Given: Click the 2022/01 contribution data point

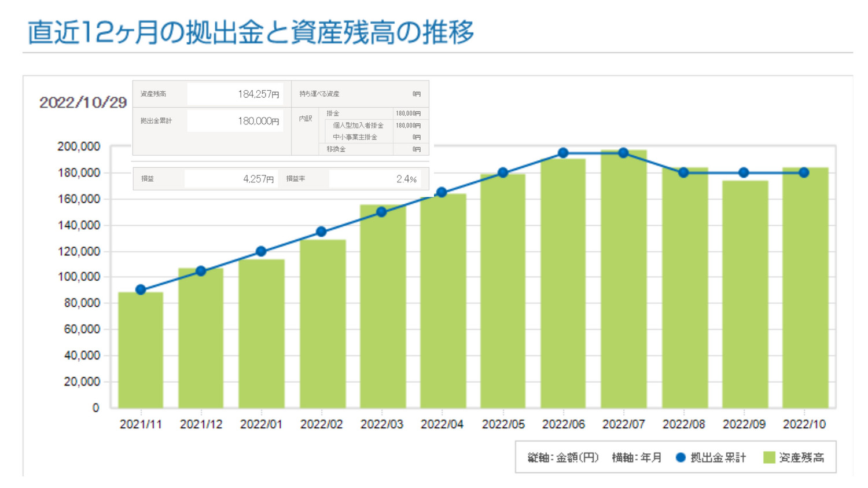Looking at the screenshot, I should (x=261, y=251).
